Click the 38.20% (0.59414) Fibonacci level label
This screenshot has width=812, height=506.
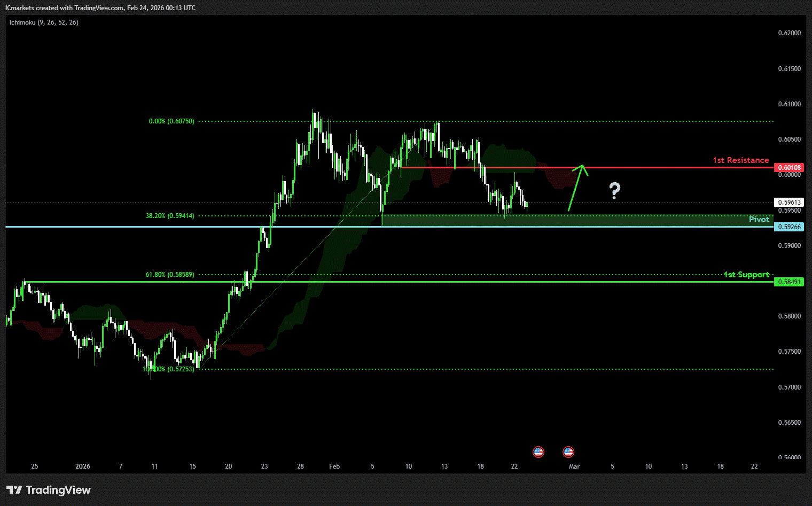[170, 216]
